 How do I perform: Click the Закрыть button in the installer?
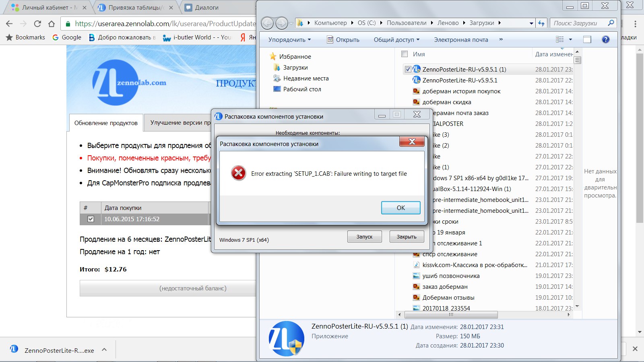click(407, 237)
